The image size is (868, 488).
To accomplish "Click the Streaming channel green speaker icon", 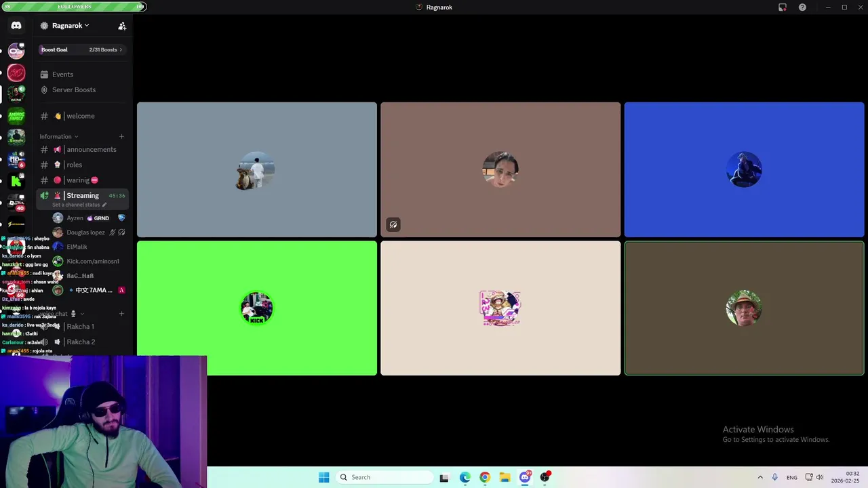I will point(45,195).
